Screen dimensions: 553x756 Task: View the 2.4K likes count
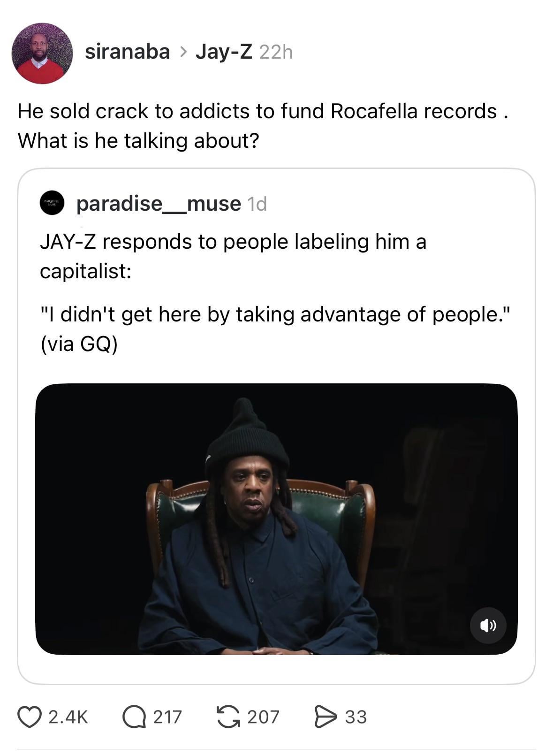[x=68, y=717]
